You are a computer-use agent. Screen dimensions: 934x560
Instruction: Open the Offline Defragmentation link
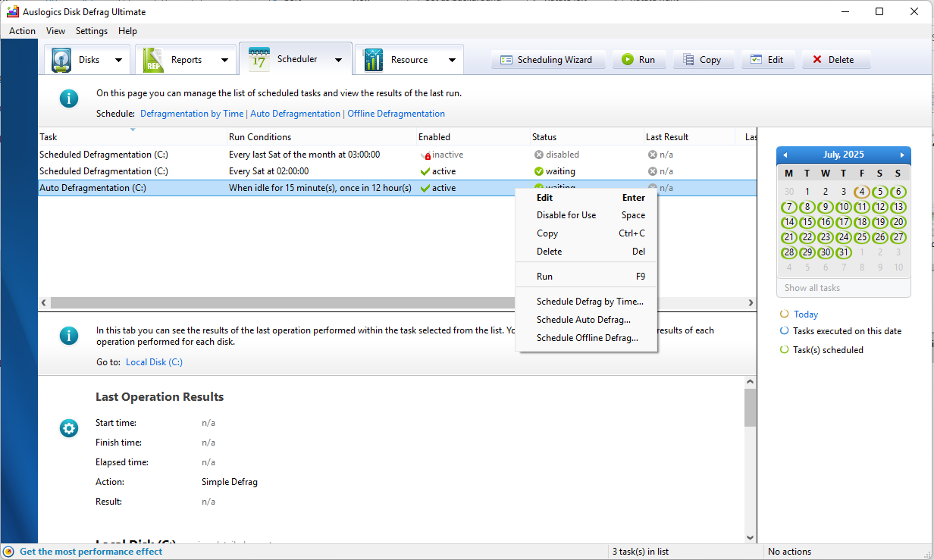point(396,114)
